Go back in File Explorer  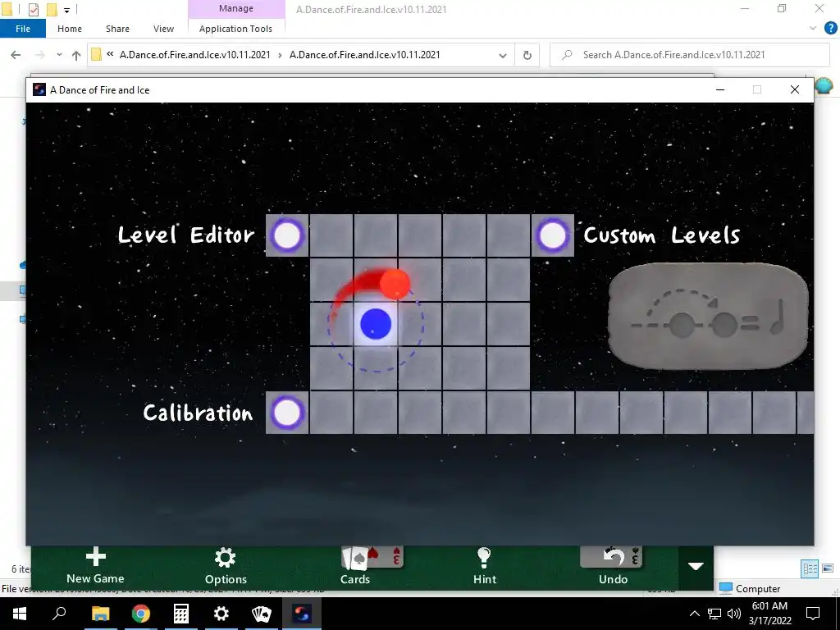coord(16,55)
